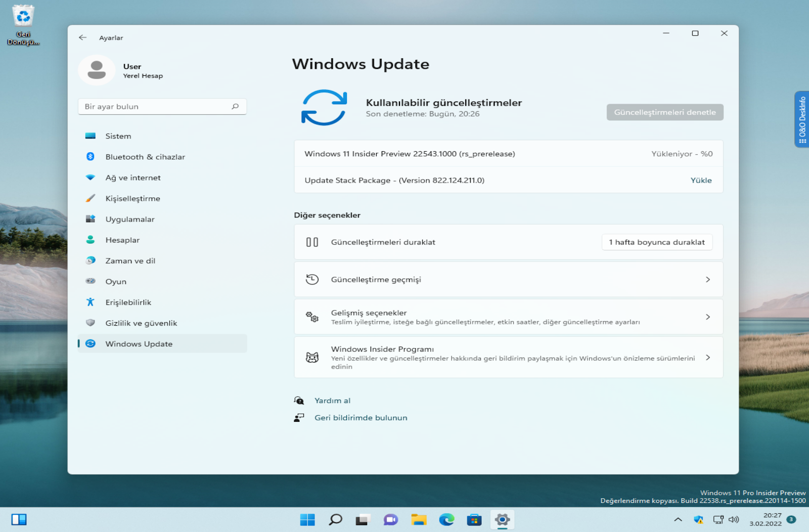The width and height of the screenshot is (809, 532).
Task: Open Task View on the taskbar
Action: coord(362,519)
